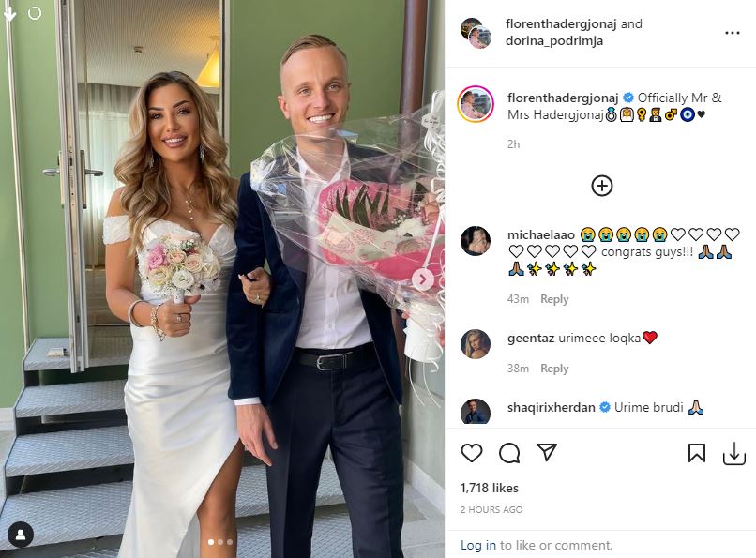Open comments via speech bubble icon
This screenshot has width=756, height=558.
tap(509, 453)
